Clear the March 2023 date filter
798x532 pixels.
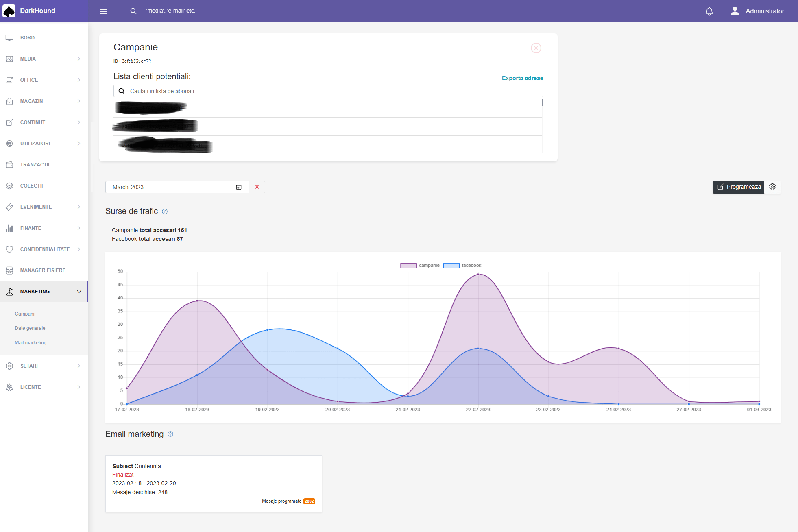pyautogui.click(x=257, y=187)
